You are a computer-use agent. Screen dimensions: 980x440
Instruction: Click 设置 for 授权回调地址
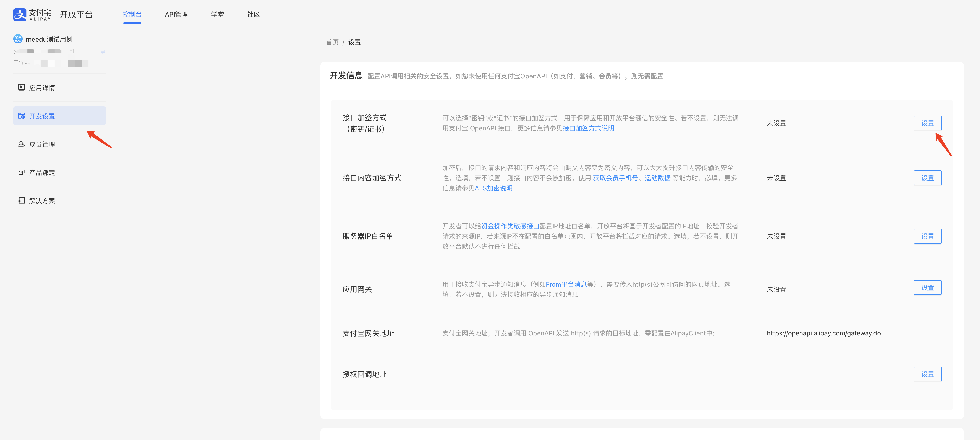click(x=927, y=374)
